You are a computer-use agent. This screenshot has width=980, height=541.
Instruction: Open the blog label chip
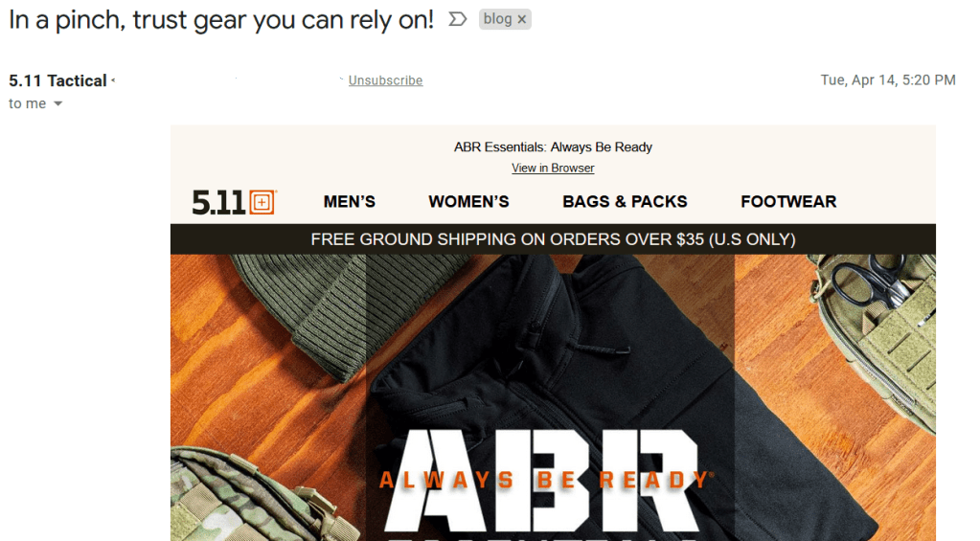[x=497, y=19]
